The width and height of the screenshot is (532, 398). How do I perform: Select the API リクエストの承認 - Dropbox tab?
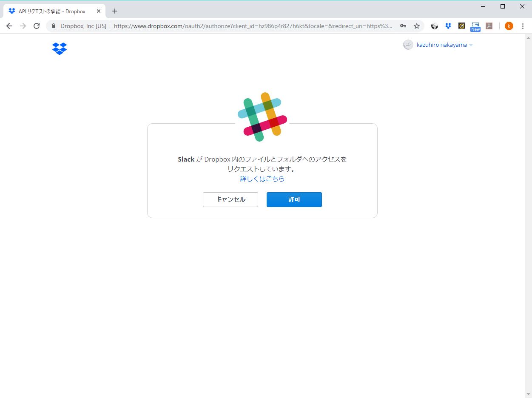(54, 11)
